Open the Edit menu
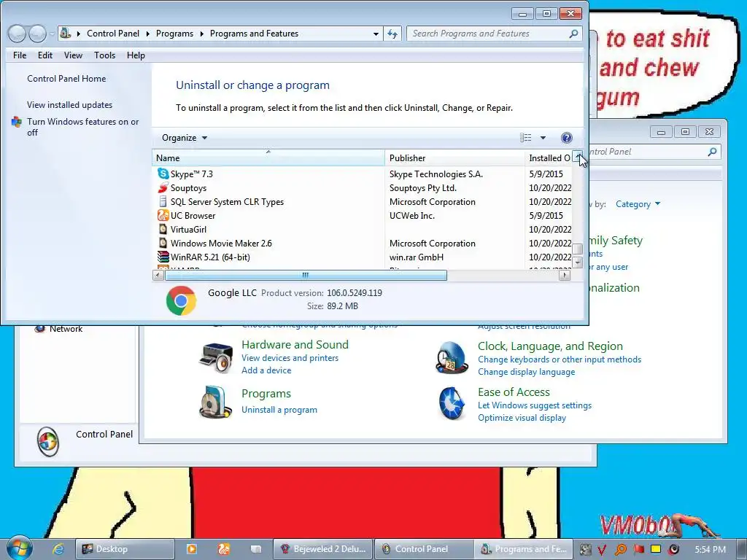 click(45, 55)
